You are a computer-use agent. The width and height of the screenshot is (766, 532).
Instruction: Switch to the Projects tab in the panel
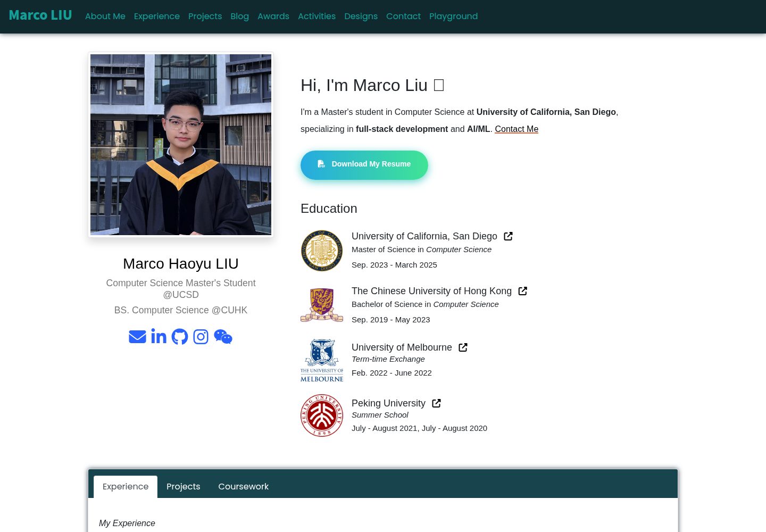[x=184, y=487]
